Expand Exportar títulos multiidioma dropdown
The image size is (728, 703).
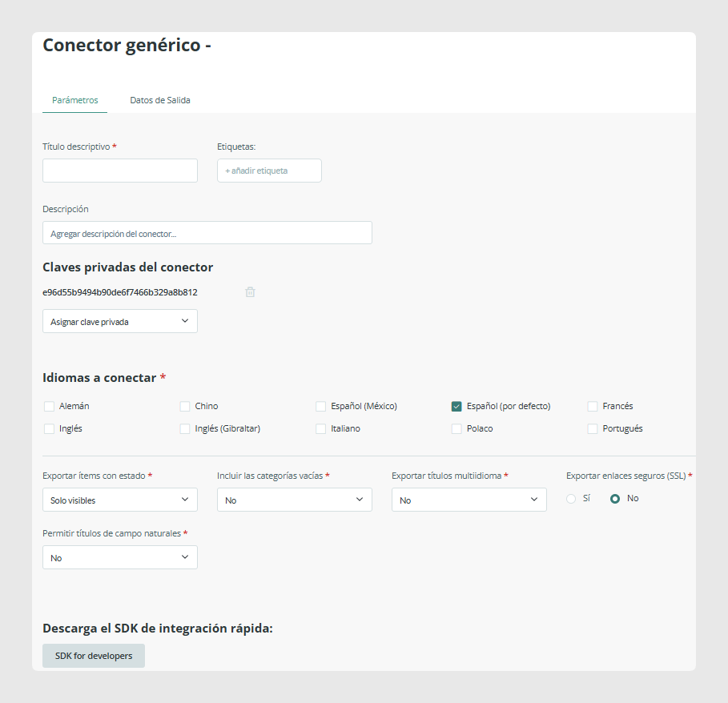coord(469,500)
